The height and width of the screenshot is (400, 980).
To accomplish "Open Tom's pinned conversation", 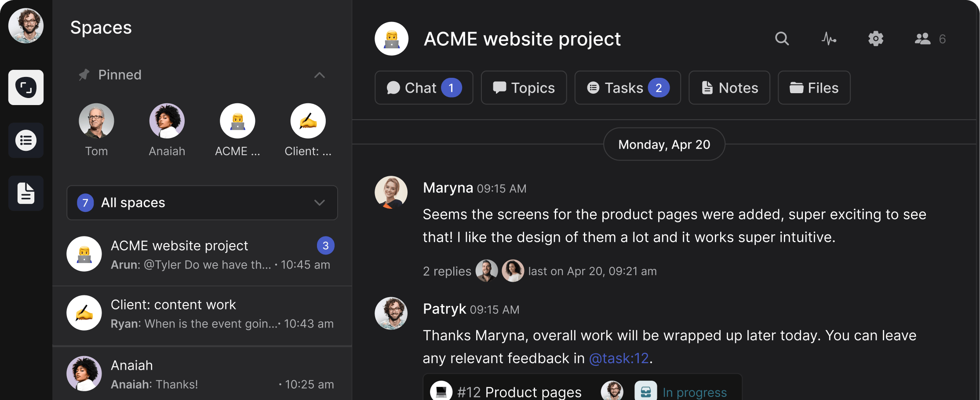I will (96, 120).
